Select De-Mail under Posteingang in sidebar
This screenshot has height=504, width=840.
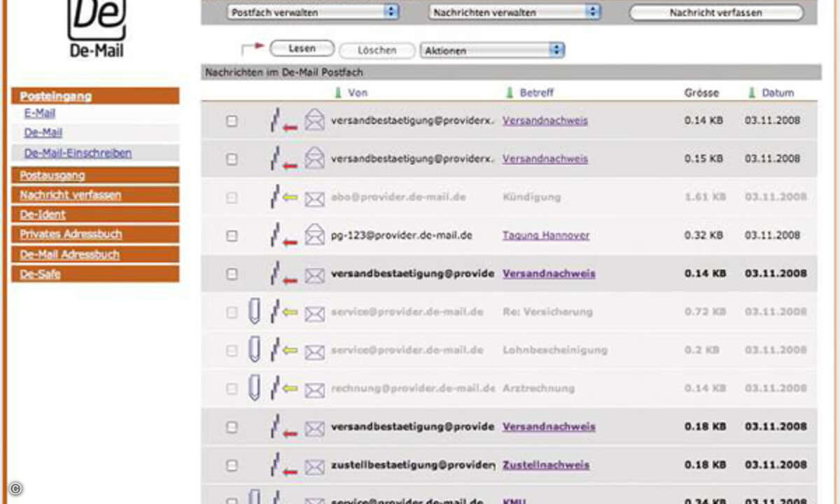point(43,132)
